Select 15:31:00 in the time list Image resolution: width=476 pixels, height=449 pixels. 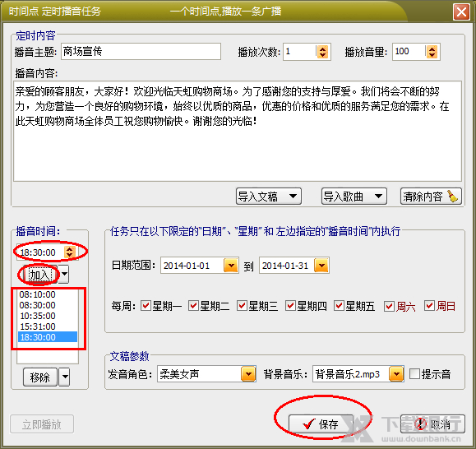tap(38, 326)
